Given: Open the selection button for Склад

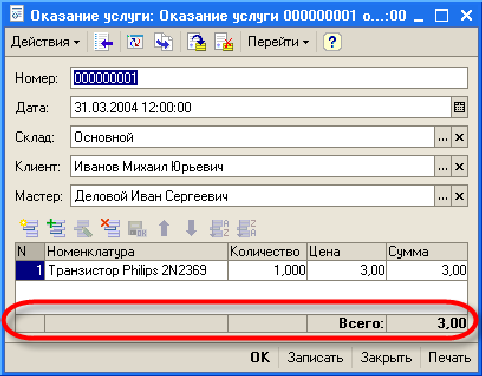Looking at the screenshot, I should tap(443, 137).
